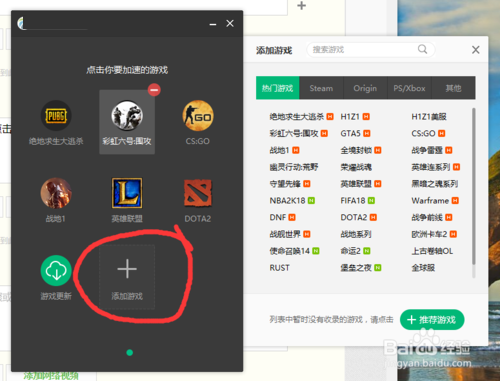The height and width of the screenshot is (381, 500).
Task: Choose 战争前线 in the list
Action: coord(427,217)
